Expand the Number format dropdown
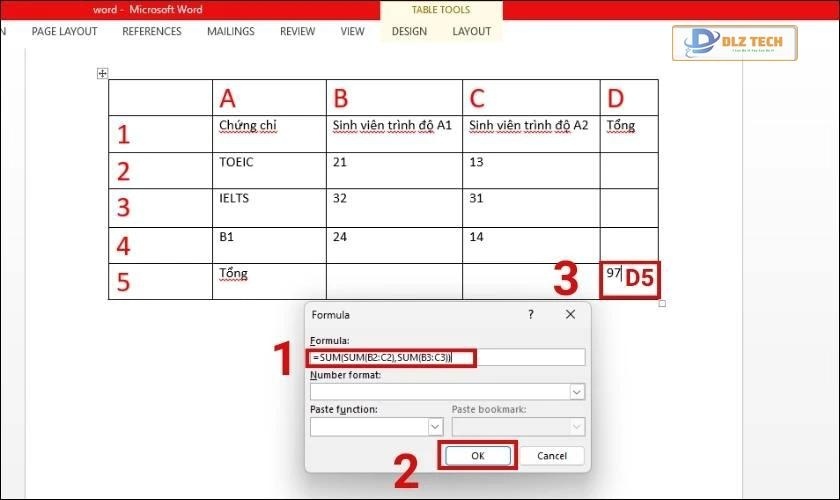Image resolution: width=840 pixels, height=500 pixels. 576,392
